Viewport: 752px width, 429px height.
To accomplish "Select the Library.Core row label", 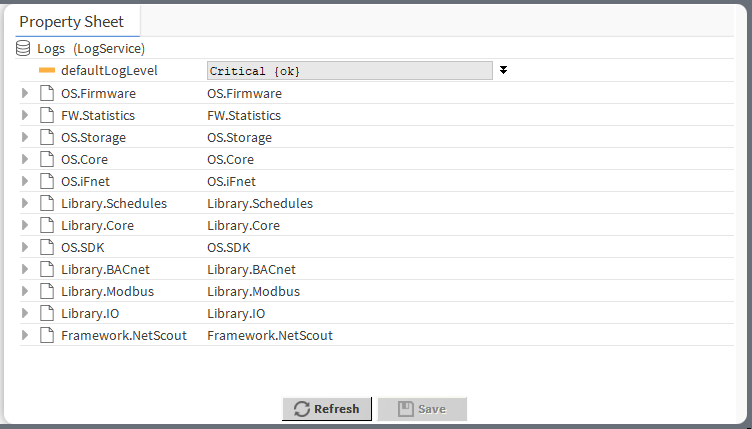I will pyautogui.click(x=97, y=225).
